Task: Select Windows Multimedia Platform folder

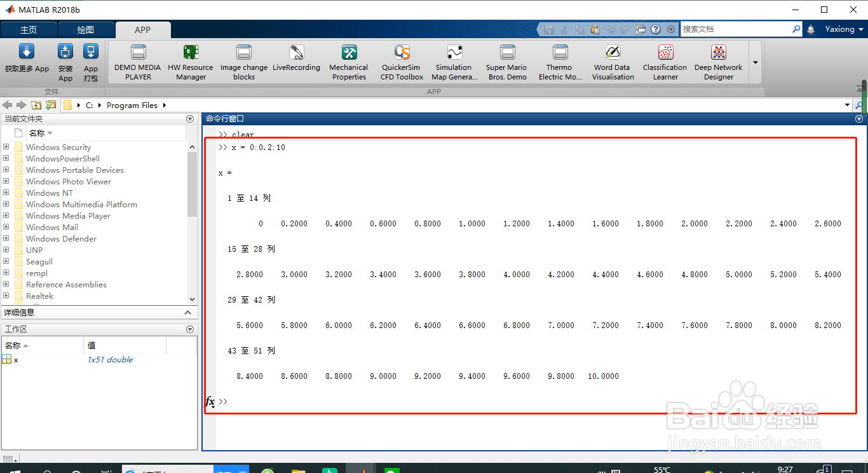Action: click(x=81, y=205)
